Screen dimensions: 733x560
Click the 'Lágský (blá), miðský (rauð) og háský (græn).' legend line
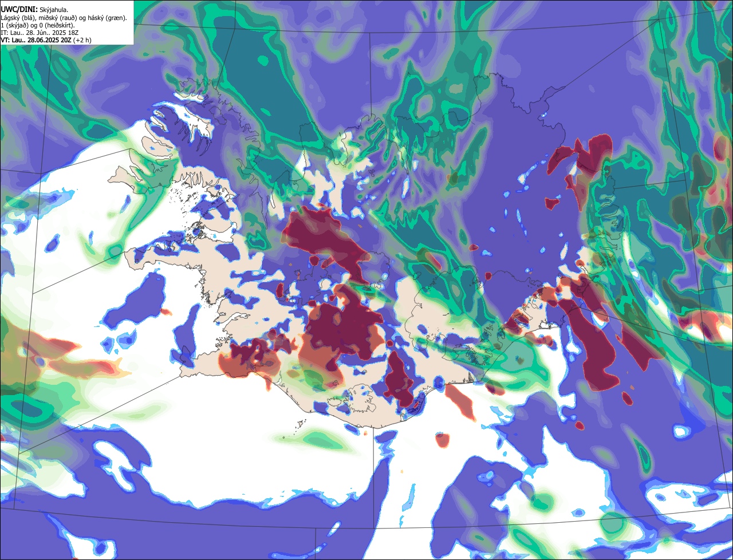[64, 18]
